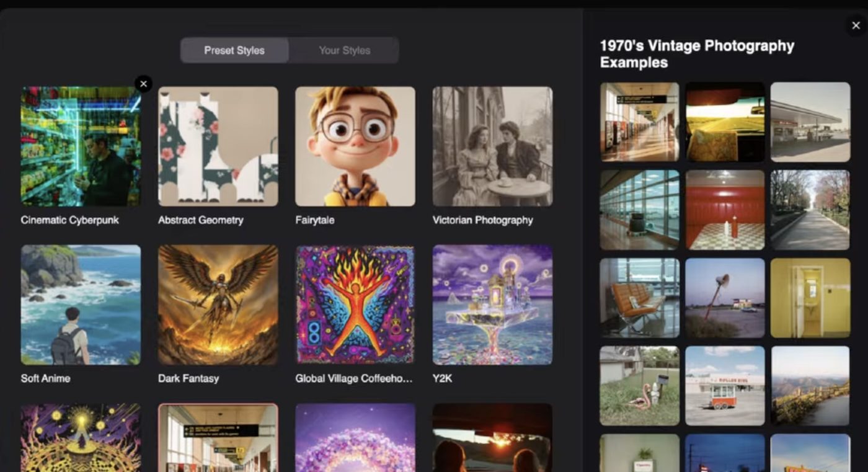Screen dimensions: 868x472
Task: Click the Dark Fantasy style label
Action: click(188, 378)
